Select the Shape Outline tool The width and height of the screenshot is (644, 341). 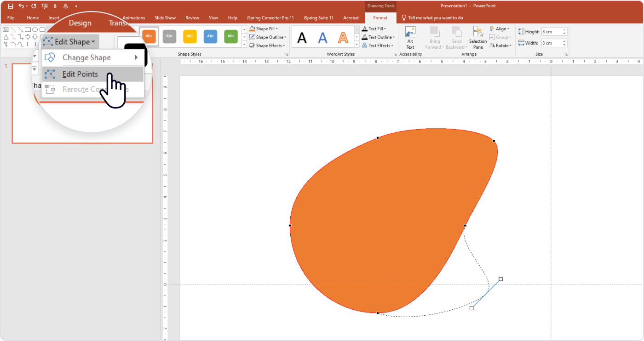click(268, 37)
